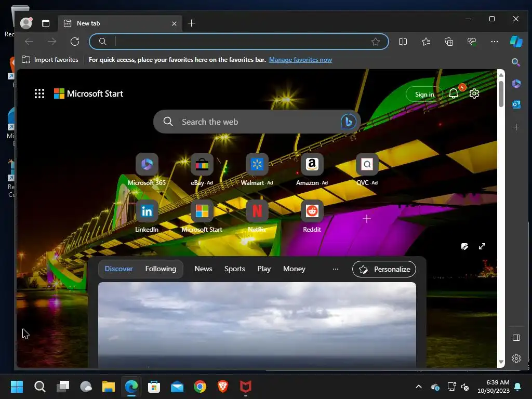Open the Manage favorites now link
The width and height of the screenshot is (532, 399).
tap(300, 60)
